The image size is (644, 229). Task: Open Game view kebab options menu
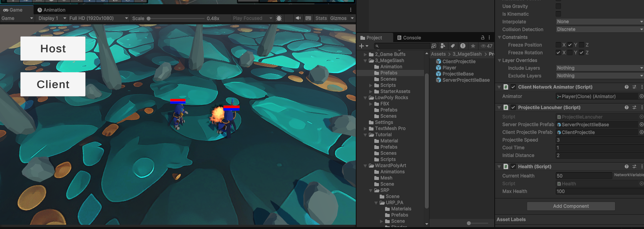pyautogui.click(x=351, y=10)
